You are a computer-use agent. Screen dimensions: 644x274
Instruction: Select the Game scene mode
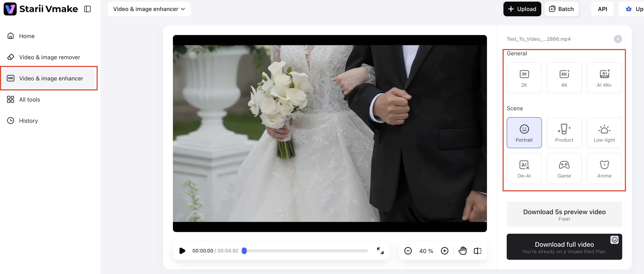[564, 169]
